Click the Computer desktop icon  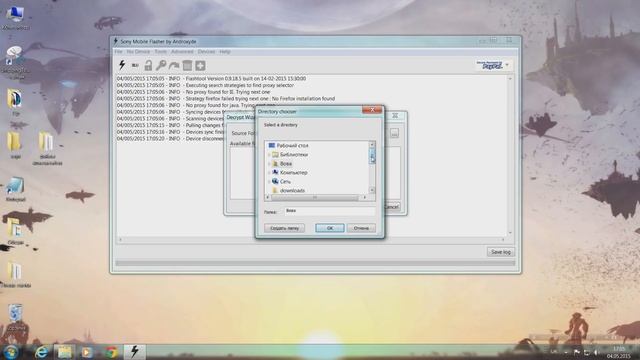click(15, 18)
